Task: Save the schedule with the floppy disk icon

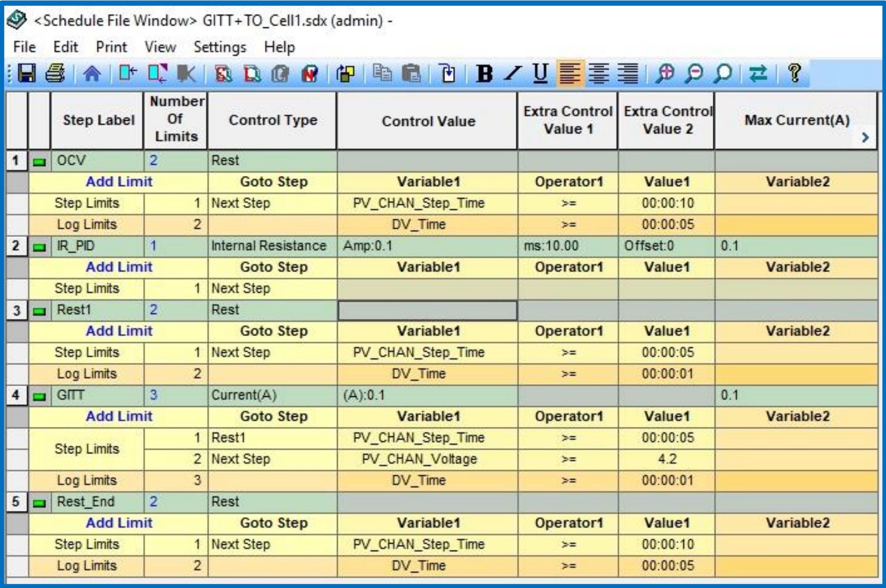Action: [27, 73]
